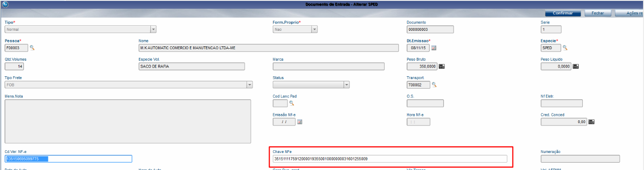Click the Emissão Nf-e date field
Viewport: 644px width, 170px height.
[284, 122]
